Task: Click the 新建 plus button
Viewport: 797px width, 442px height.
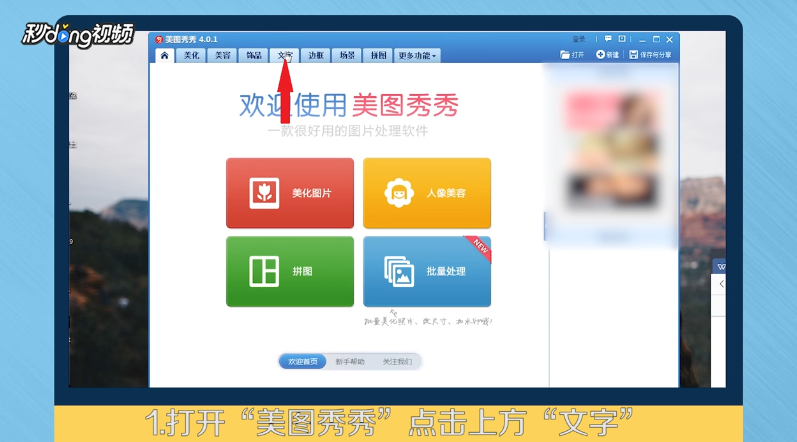Action: pyautogui.click(x=607, y=55)
